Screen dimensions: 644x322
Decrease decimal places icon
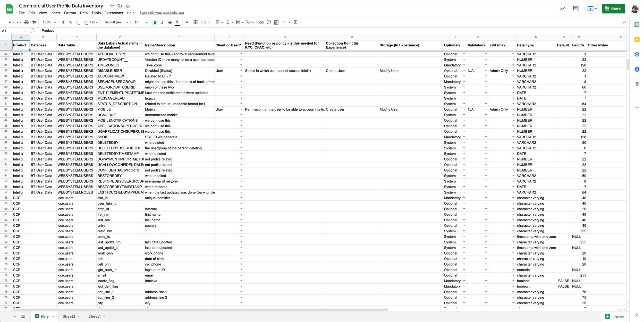[78, 22]
